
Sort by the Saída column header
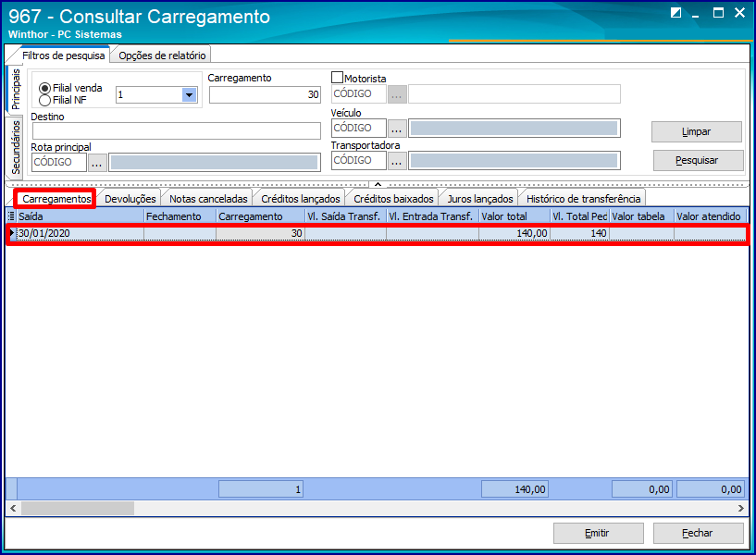click(81, 216)
